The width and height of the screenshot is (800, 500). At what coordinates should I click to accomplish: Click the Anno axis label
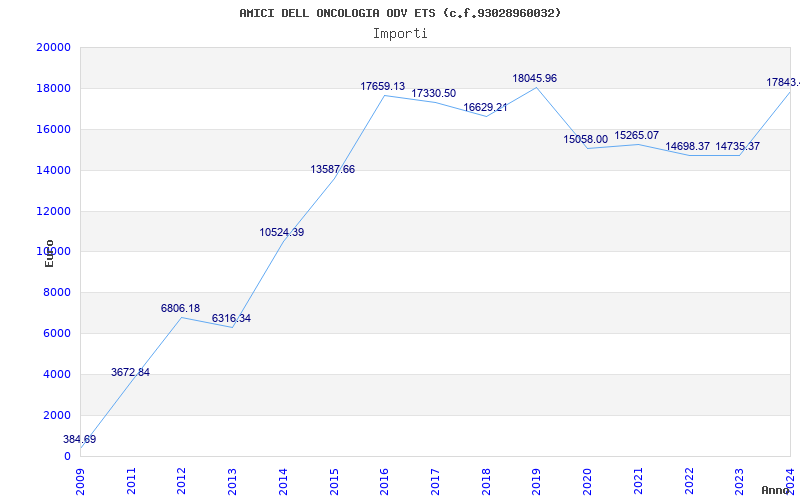(776, 490)
